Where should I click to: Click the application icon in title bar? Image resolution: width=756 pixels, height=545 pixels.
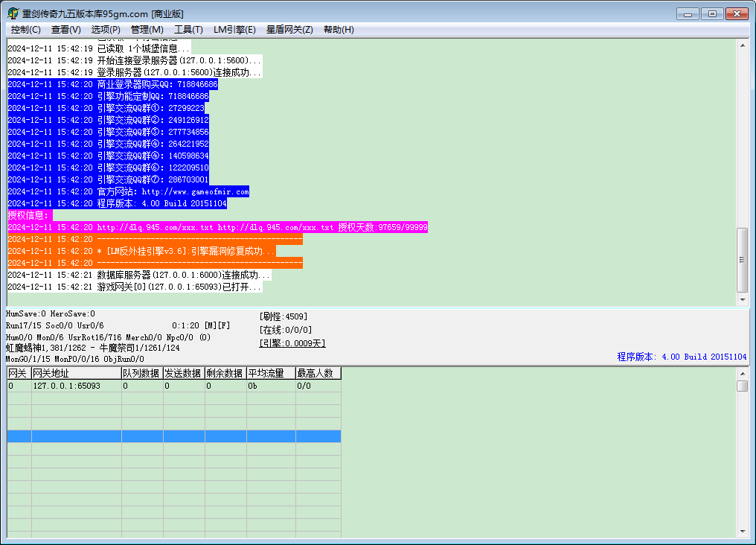click(13, 13)
